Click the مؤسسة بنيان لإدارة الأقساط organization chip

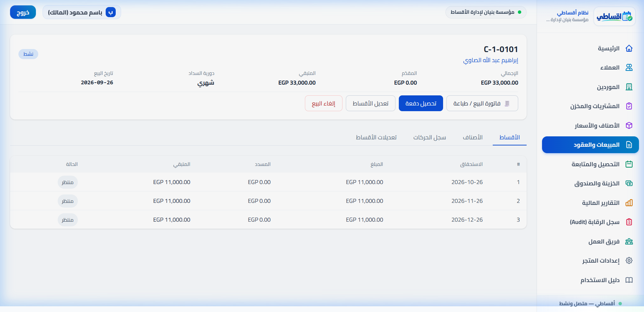coord(486,12)
